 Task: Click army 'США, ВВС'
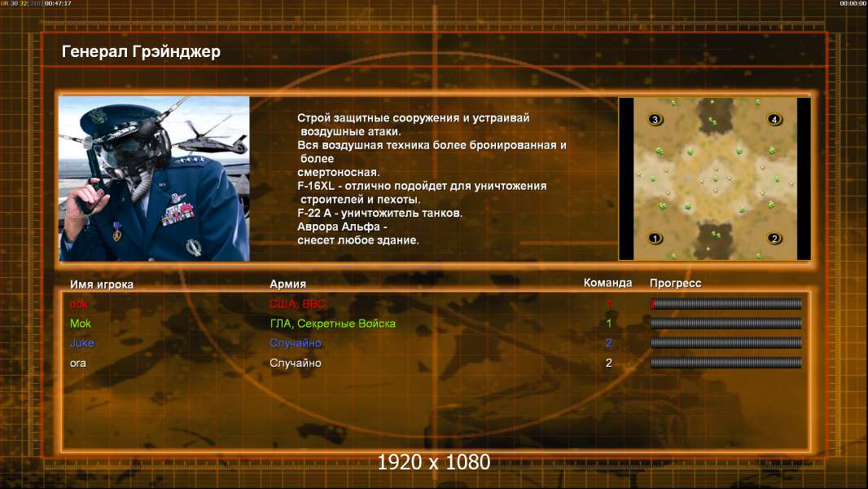click(x=297, y=304)
